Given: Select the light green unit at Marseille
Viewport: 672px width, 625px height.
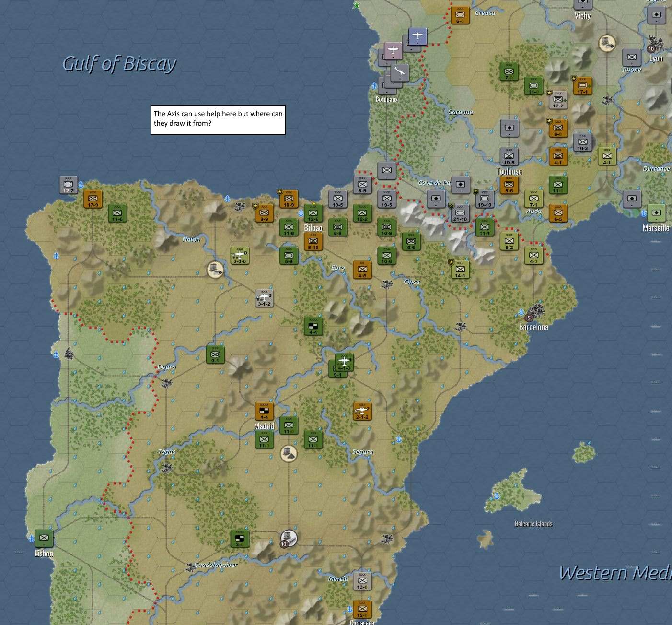Looking at the screenshot, I should point(656,213).
